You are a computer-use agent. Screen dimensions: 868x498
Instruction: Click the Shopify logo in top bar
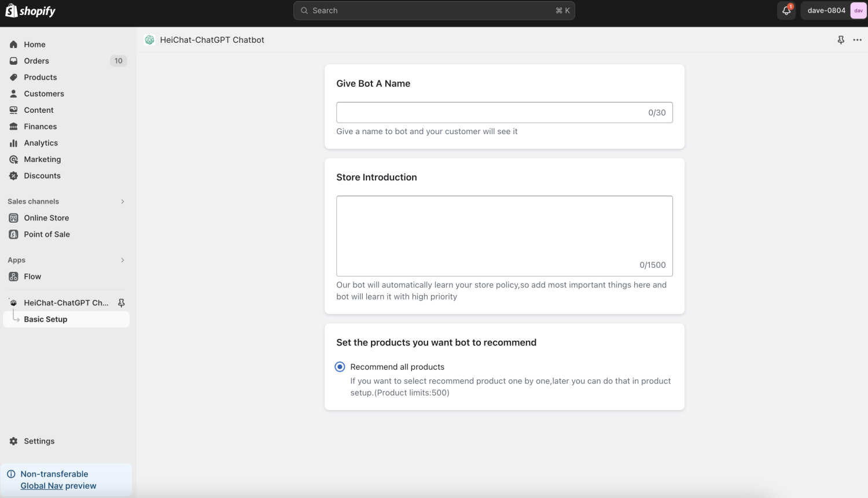(31, 11)
